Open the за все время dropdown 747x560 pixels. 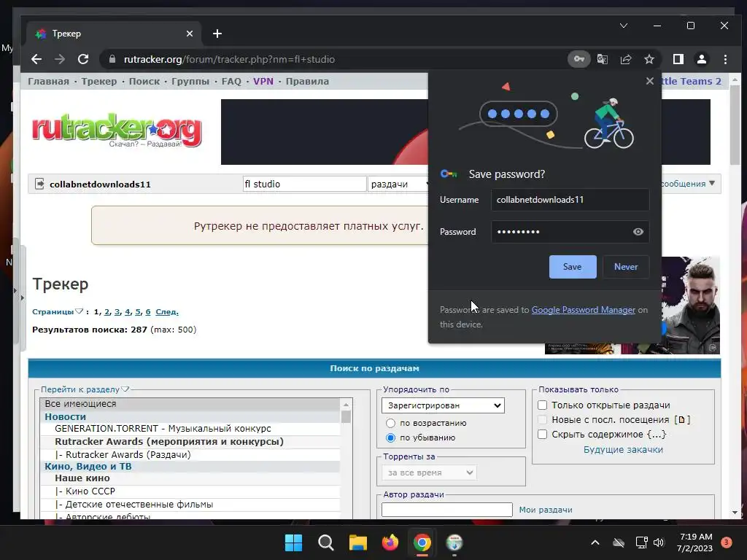pos(429,472)
